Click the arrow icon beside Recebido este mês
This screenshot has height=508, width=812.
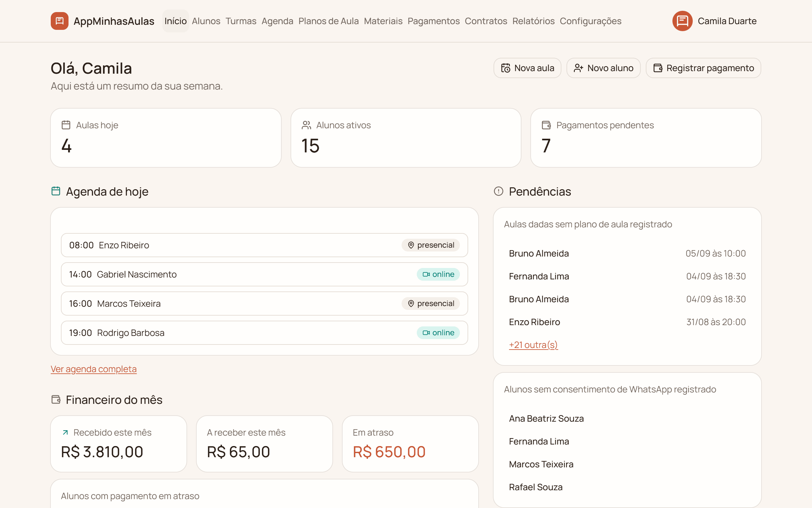click(x=65, y=432)
